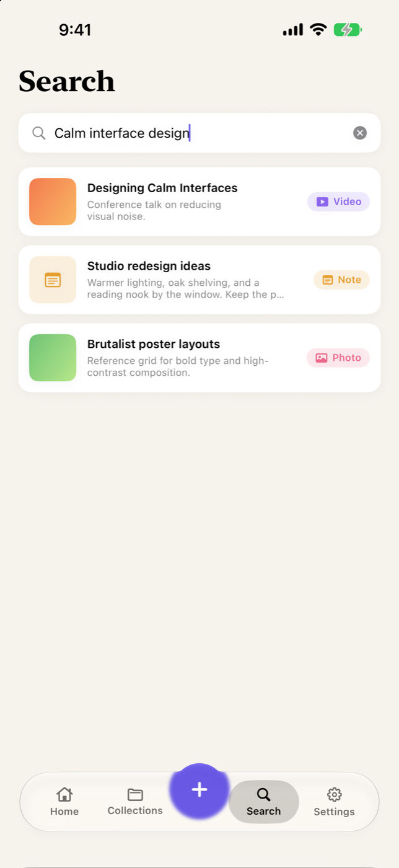Select the Search tab
399x868 pixels.
click(x=264, y=802)
